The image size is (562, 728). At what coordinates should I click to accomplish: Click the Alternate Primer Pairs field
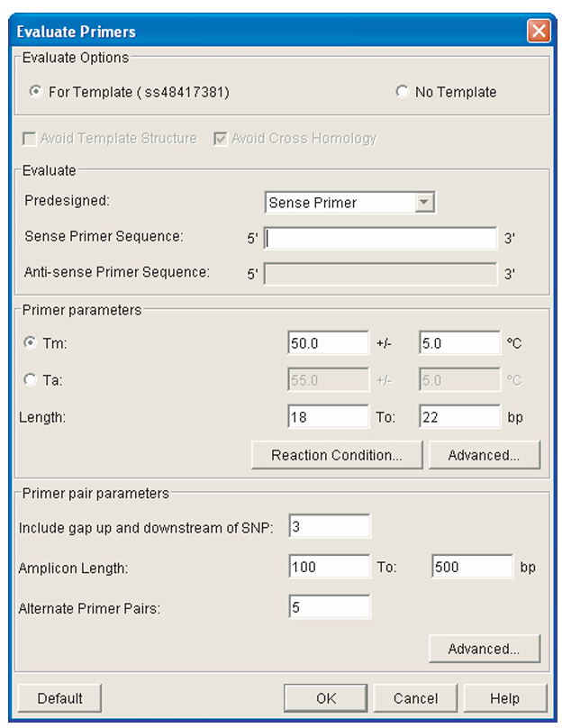(330, 607)
